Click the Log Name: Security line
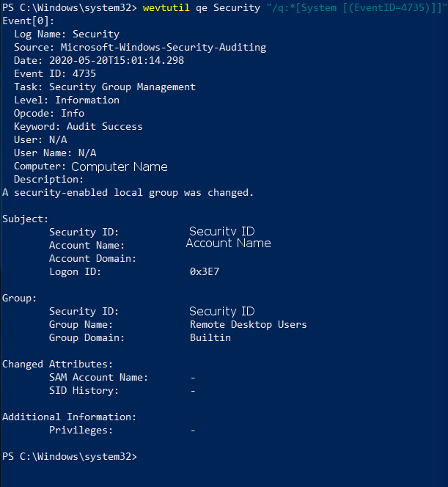The width and height of the screenshot is (448, 487). tap(67, 34)
